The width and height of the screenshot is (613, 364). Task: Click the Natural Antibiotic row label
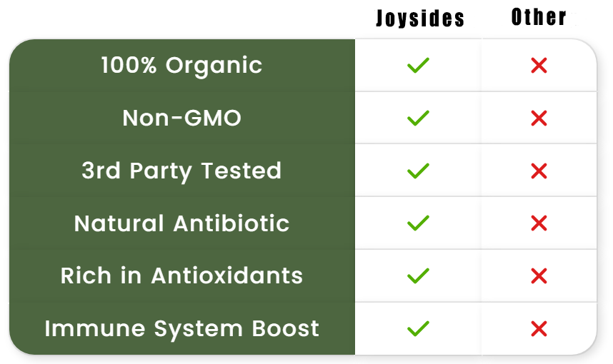181,223
